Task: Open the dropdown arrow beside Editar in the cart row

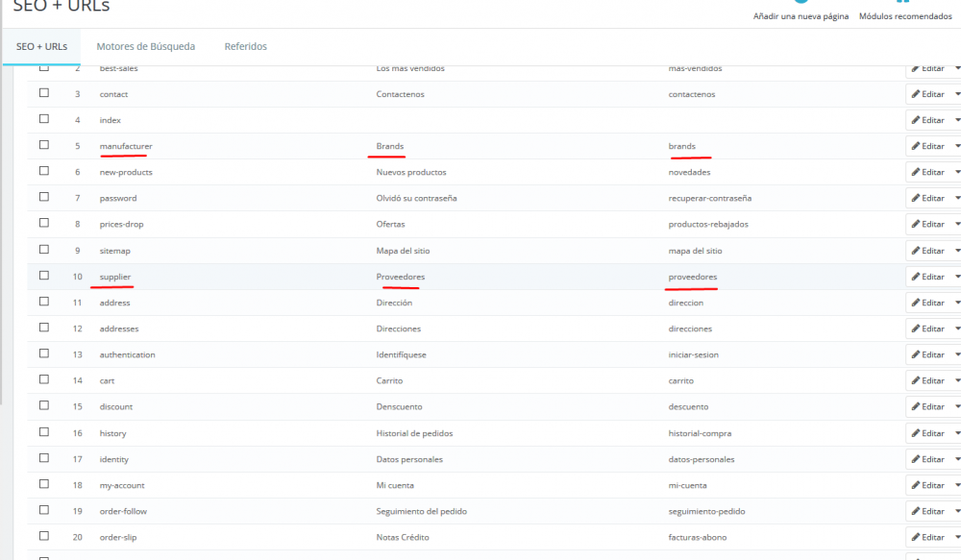Action: [957, 381]
